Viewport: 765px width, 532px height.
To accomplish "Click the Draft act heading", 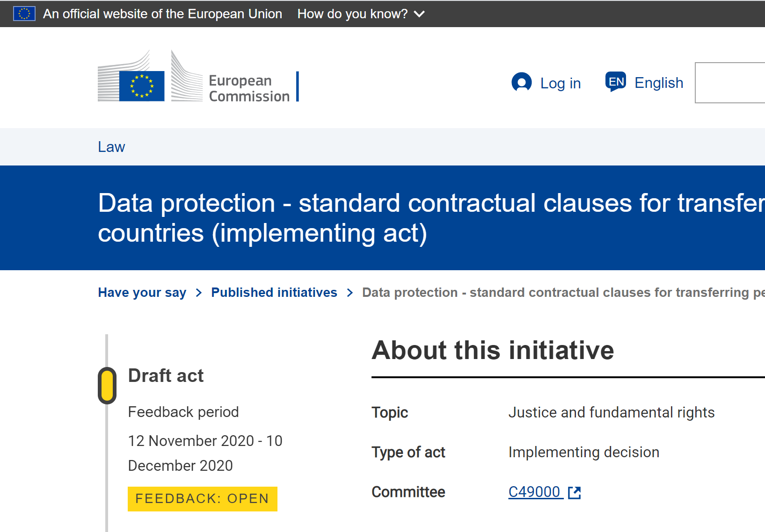I will 166,376.
